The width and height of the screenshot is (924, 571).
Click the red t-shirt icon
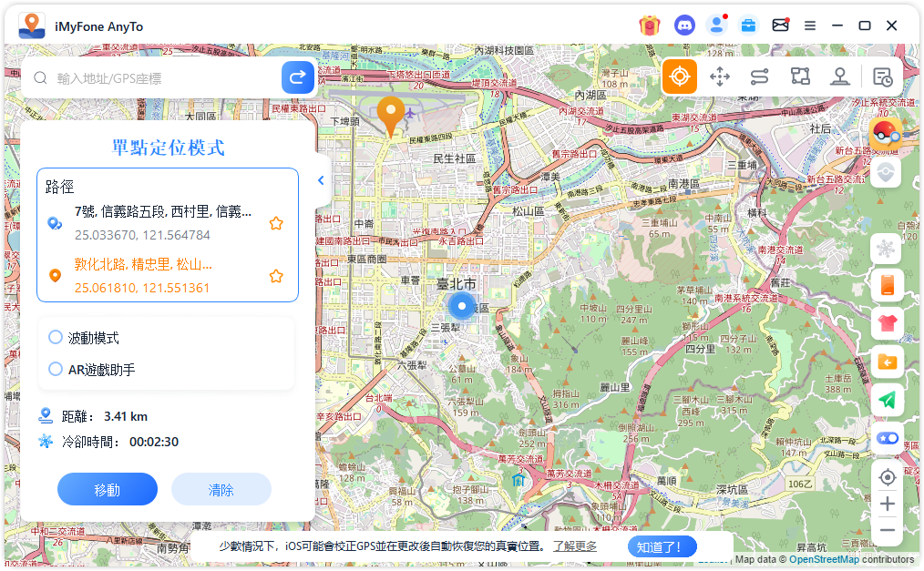(887, 323)
